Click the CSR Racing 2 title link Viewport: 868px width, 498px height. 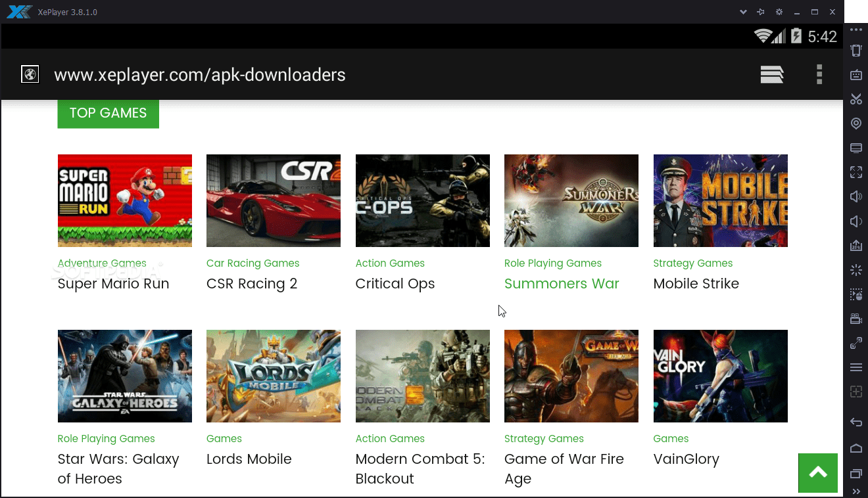coord(252,284)
